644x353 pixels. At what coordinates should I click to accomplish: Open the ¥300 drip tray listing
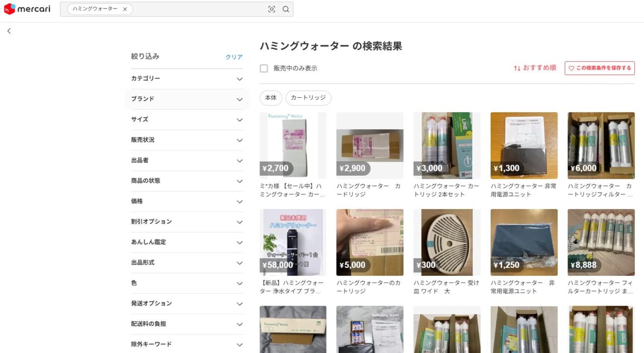(447, 242)
